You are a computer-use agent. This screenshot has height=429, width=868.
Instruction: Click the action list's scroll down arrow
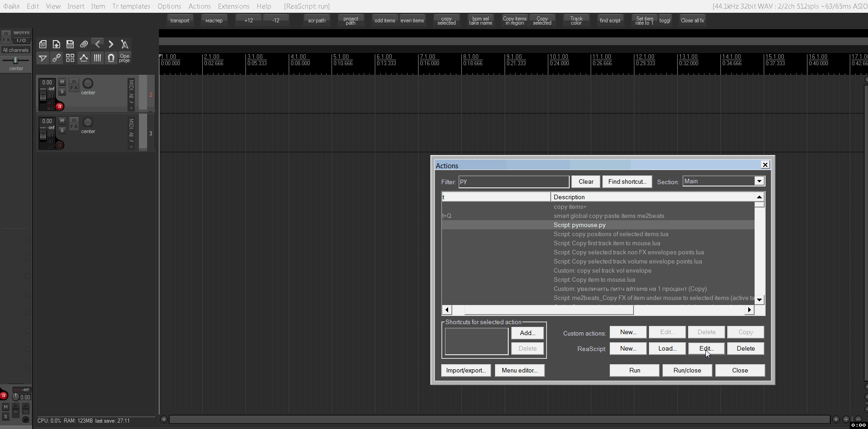[x=759, y=300]
